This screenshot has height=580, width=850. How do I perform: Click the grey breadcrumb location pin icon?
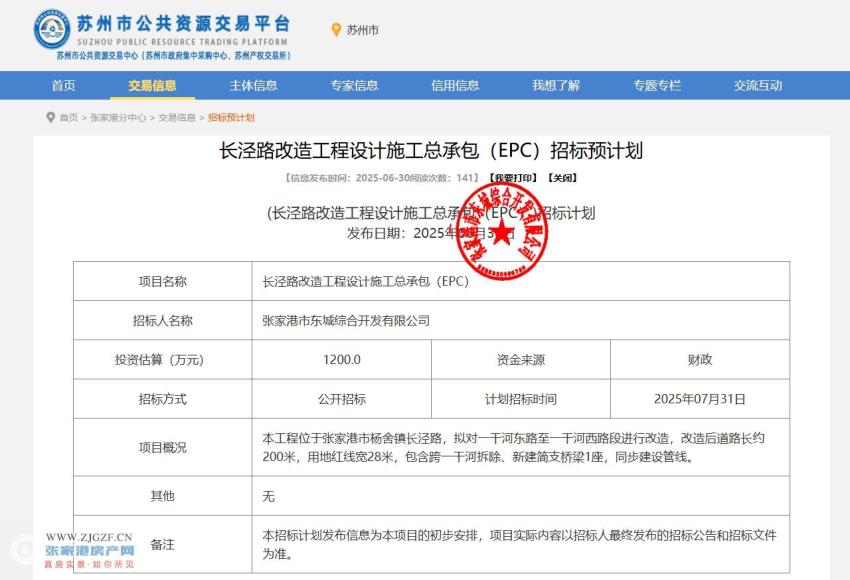tap(50, 117)
